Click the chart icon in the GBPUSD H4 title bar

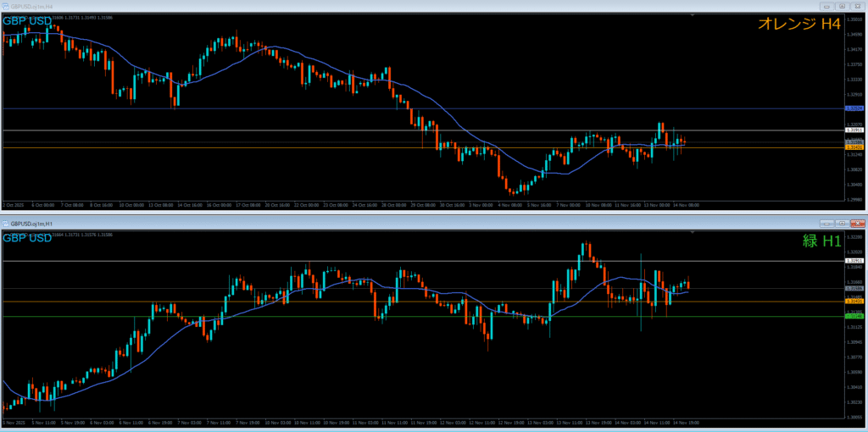(x=5, y=5)
